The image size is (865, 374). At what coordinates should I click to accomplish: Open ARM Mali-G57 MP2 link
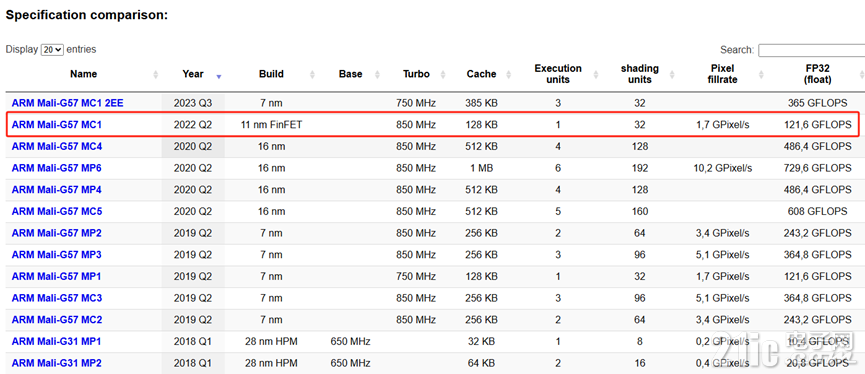[x=56, y=233]
